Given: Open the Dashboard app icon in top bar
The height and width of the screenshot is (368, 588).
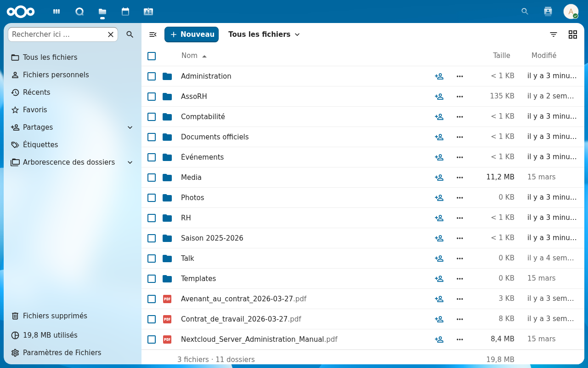Looking at the screenshot, I should tap(57, 11).
